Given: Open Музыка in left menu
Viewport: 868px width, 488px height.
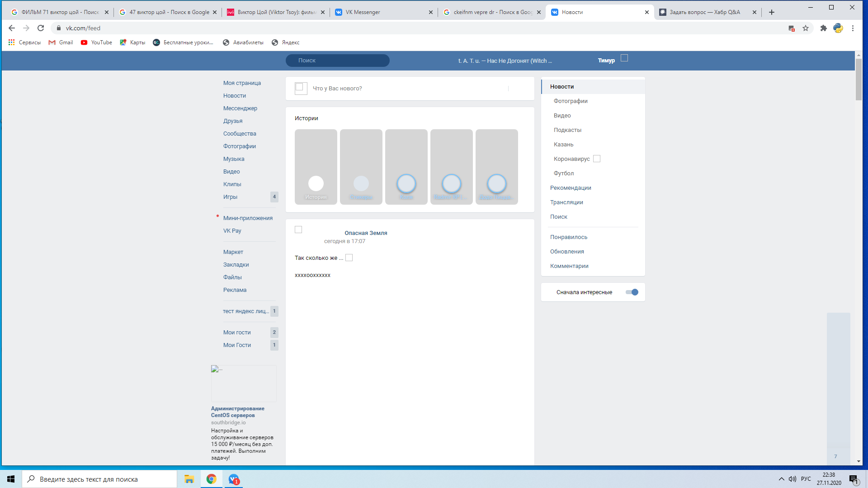Looking at the screenshot, I should pyautogui.click(x=234, y=159).
